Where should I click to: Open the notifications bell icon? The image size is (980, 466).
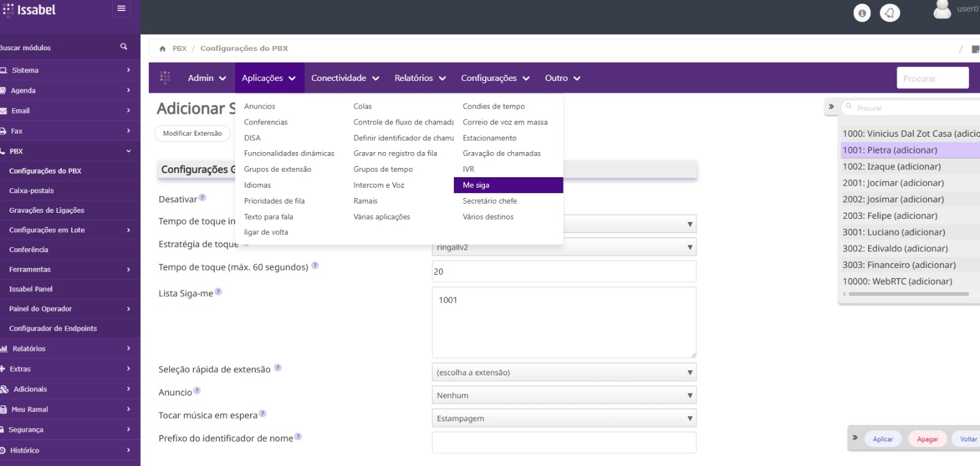pos(890,13)
